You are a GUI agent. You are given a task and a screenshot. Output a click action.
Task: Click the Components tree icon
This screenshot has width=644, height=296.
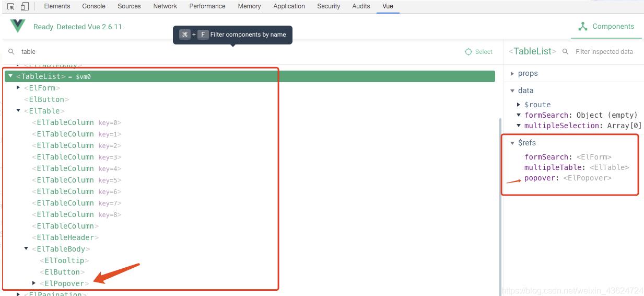coord(582,26)
